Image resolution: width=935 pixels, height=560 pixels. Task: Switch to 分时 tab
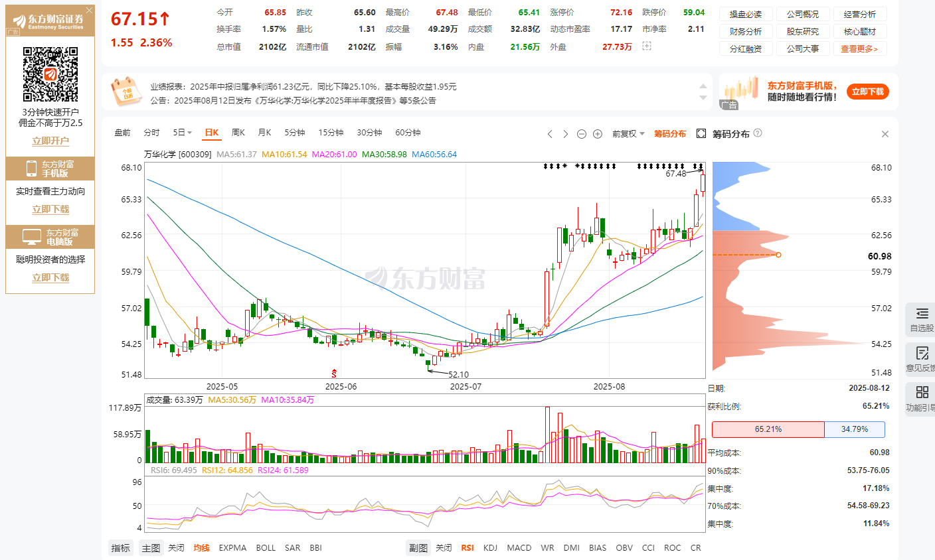(x=152, y=133)
